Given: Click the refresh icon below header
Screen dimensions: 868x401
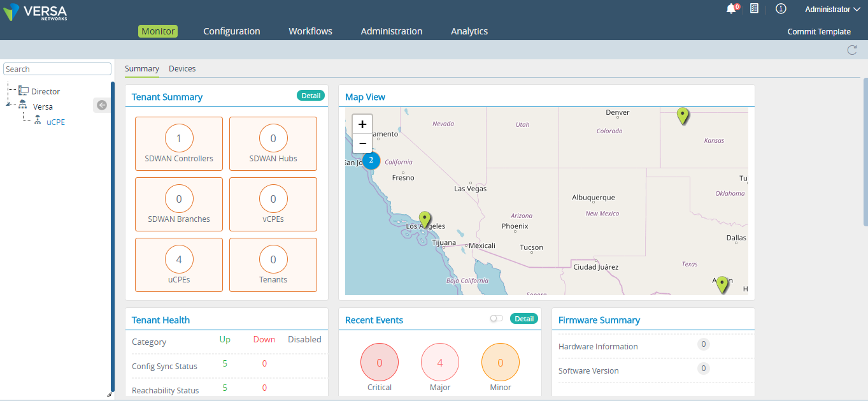Looking at the screenshot, I should (x=851, y=50).
